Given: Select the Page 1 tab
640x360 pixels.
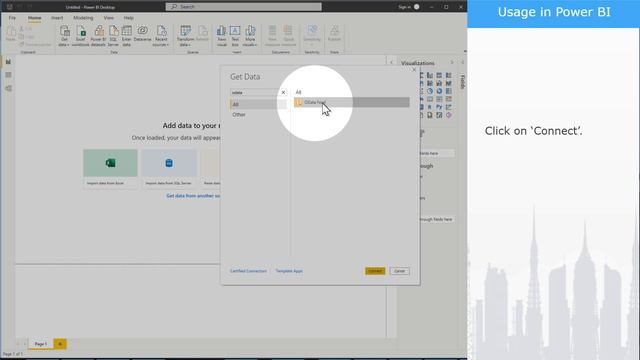Looking at the screenshot, I should [x=40, y=344].
